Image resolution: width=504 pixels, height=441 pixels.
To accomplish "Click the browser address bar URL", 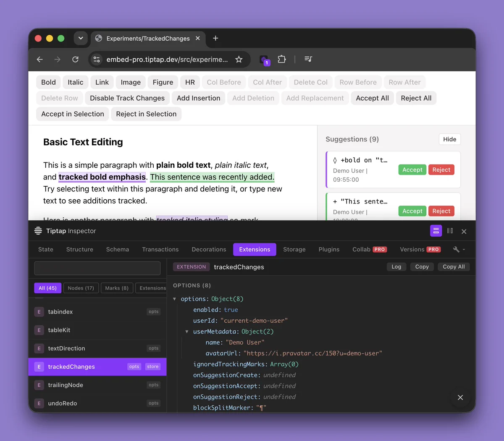I will (x=167, y=60).
